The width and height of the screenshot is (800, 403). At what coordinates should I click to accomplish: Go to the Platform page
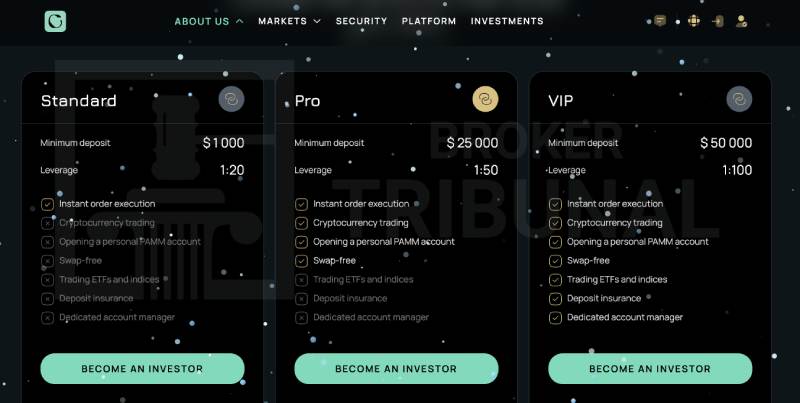429,21
